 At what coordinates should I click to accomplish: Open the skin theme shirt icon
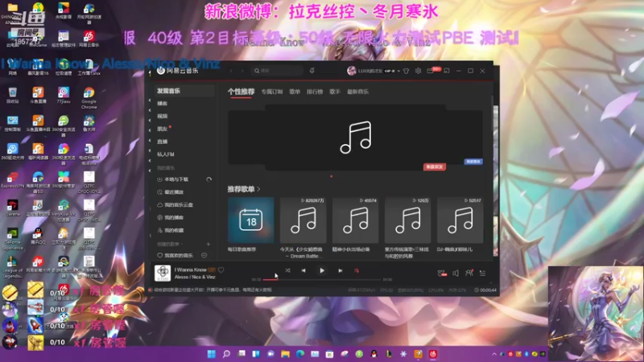pos(407,71)
